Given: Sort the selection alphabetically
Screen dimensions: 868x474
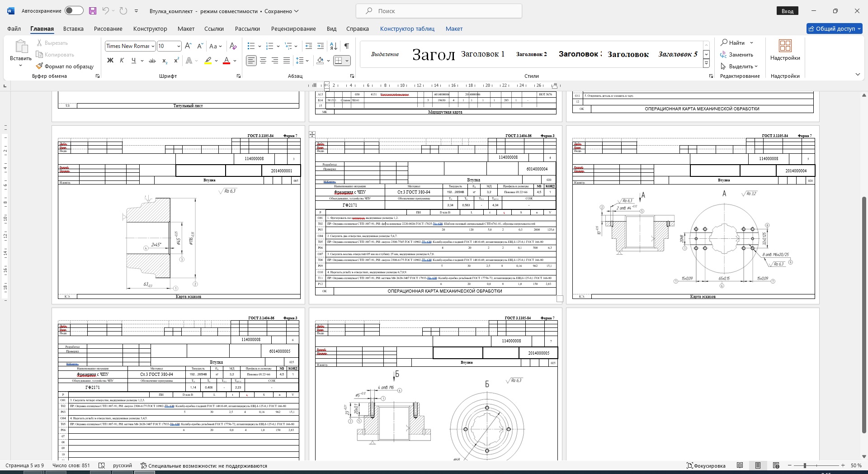Looking at the screenshot, I should [x=334, y=46].
